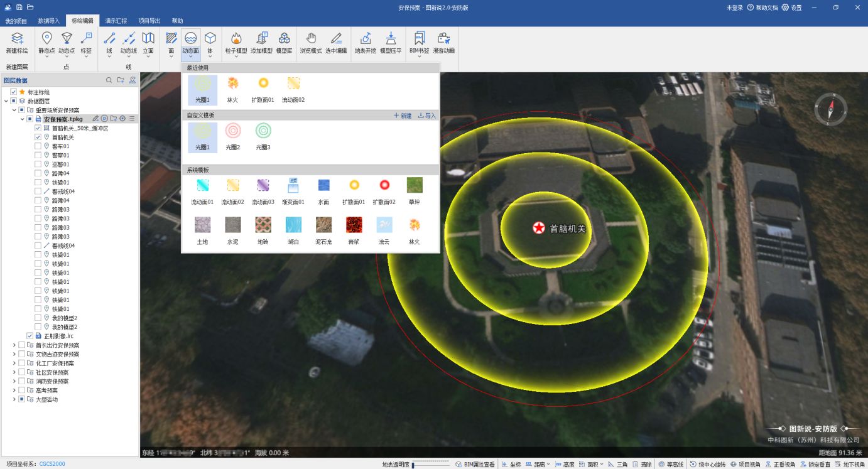Click 导入 in custom templates header
Viewport: 868px width, 469px height.
click(426, 116)
